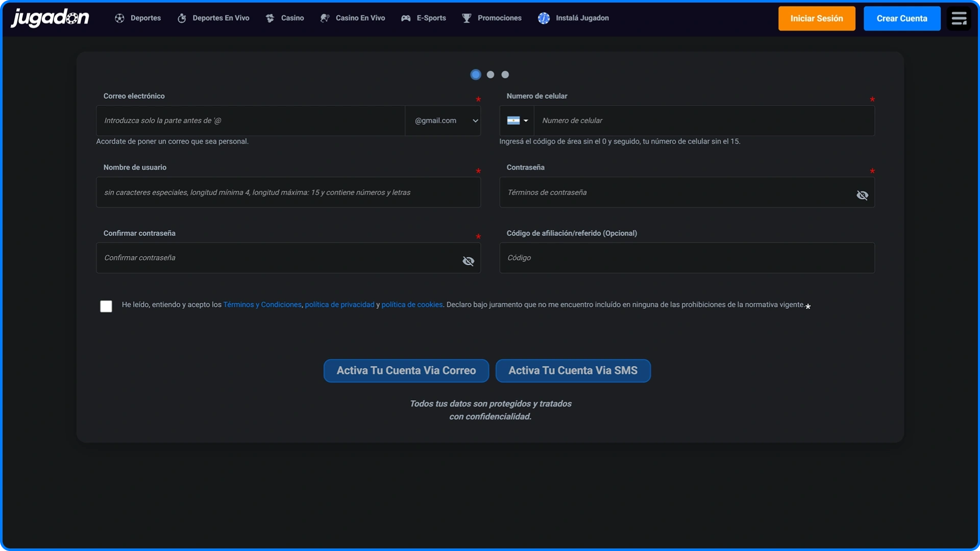Click the Casino chips icon
The image size is (980, 551).
click(270, 18)
